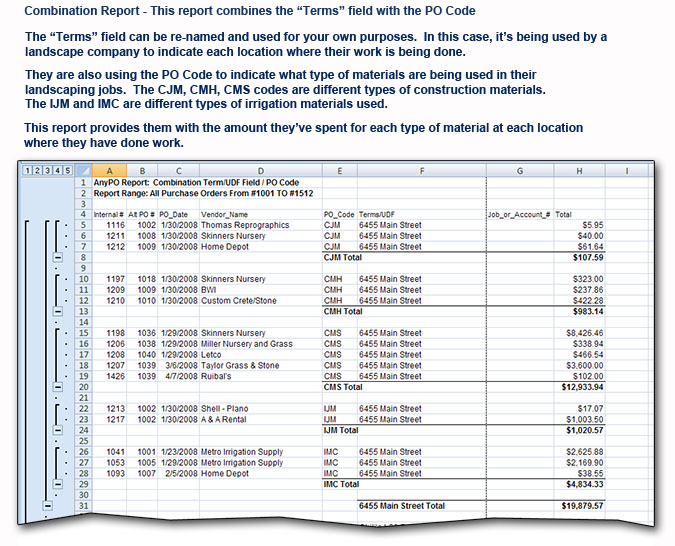Click the 'PO_Code' column label

pos(339,214)
